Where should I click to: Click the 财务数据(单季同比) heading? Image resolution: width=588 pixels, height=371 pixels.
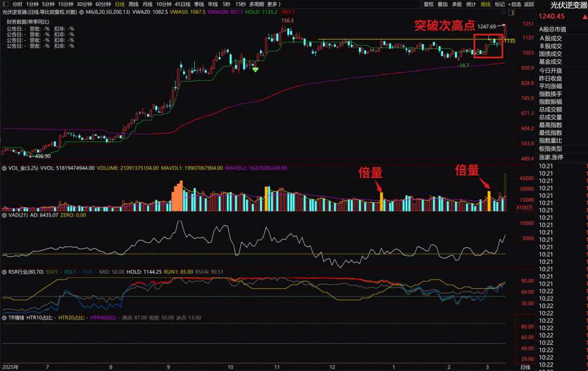[28, 22]
